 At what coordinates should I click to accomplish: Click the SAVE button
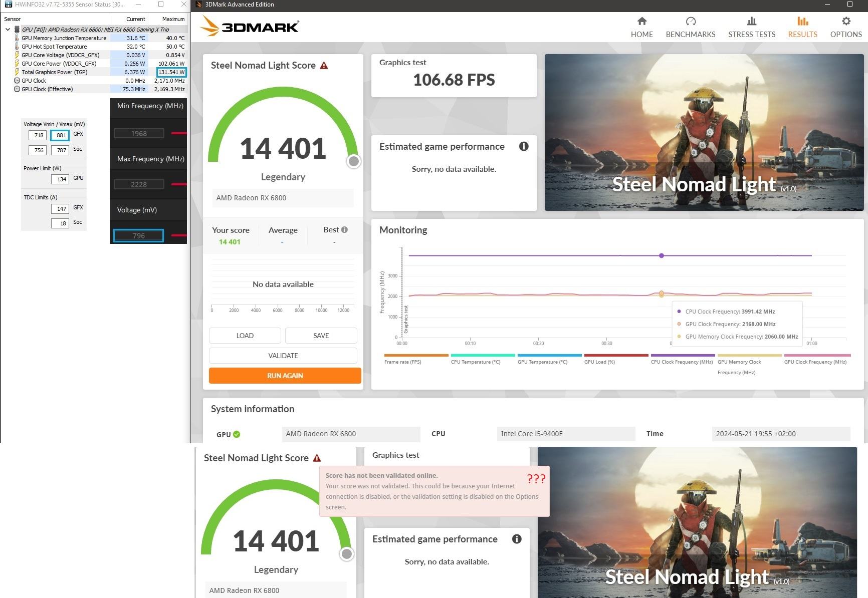coord(321,336)
